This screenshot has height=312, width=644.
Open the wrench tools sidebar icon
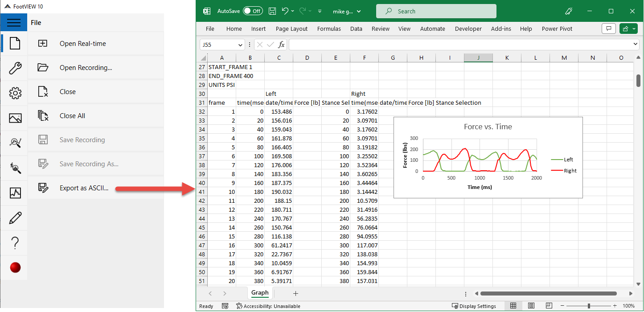pyautogui.click(x=15, y=68)
